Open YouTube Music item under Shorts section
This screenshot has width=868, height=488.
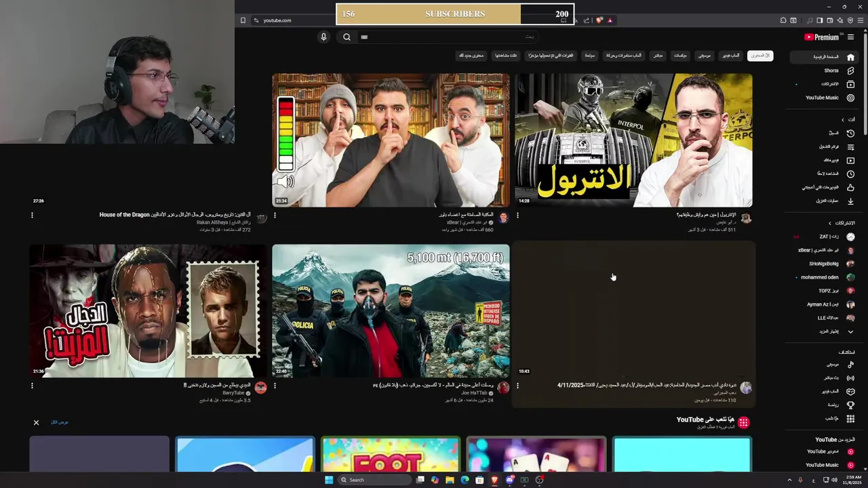tap(825, 98)
